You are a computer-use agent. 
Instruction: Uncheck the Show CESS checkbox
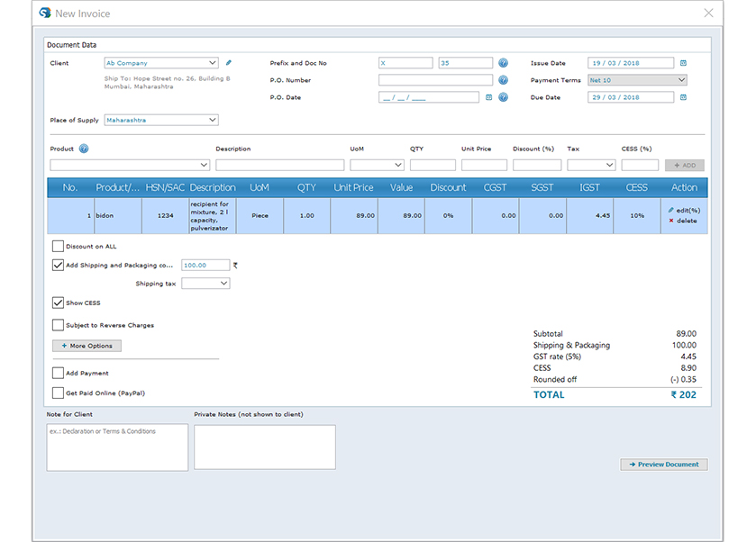[59, 303]
